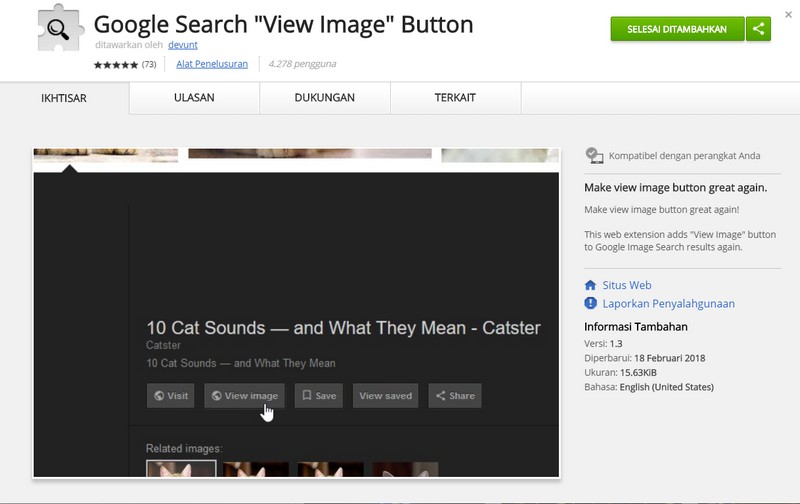Open the devunt developer link

[183, 45]
